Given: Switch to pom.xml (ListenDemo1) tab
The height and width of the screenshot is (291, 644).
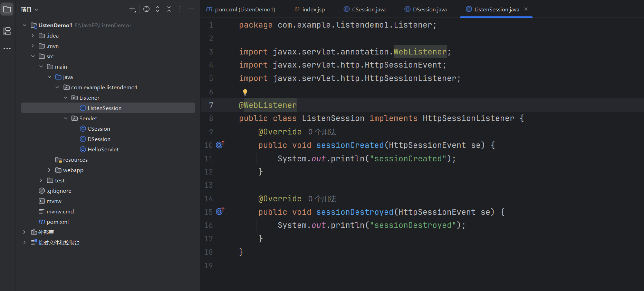Looking at the screenshot, I should (x=241, y=9).
